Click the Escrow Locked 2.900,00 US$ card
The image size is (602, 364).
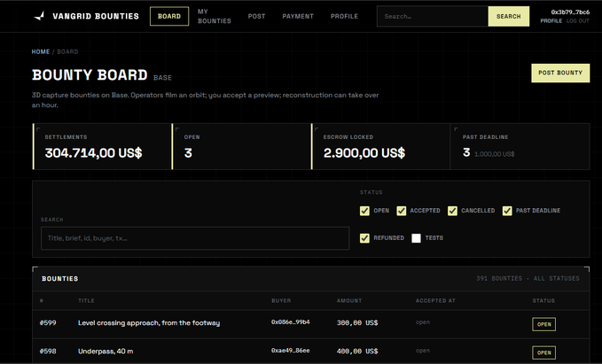(x=380, y=146)
